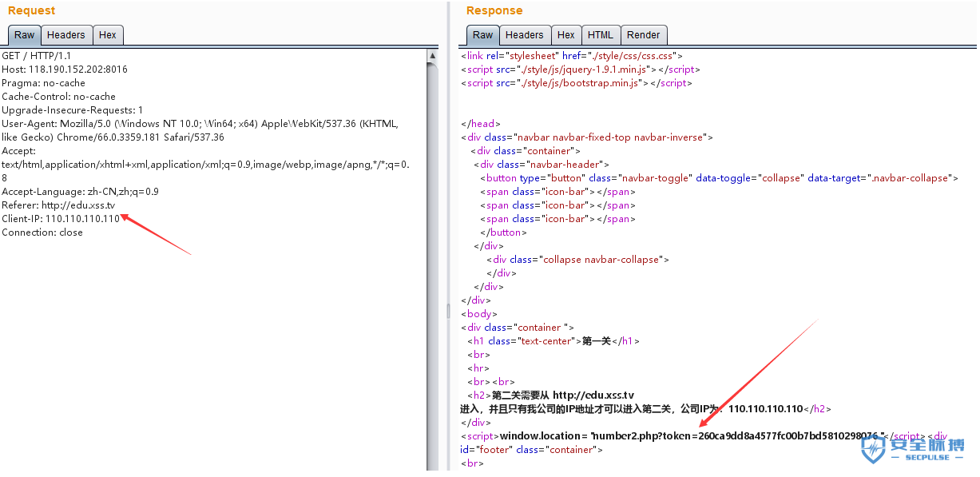Click the text/html,application/xhtml+xml accept value line
The image size is (980, 477).
205,165
